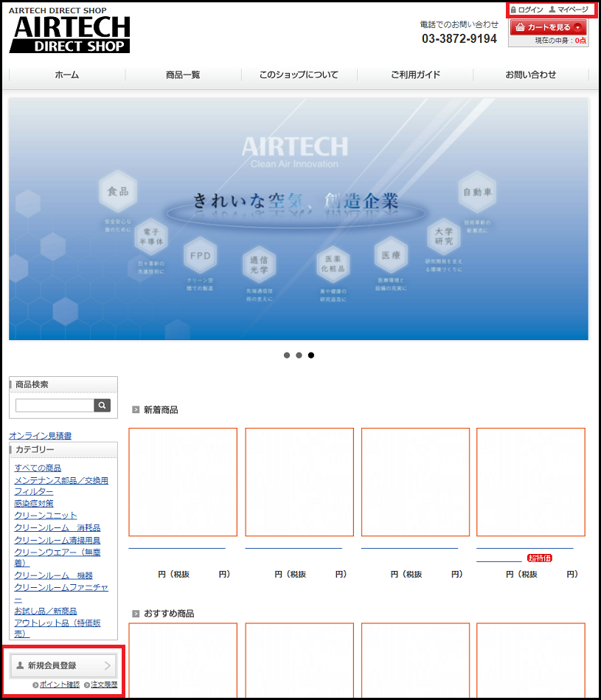
Task: Open the クリーンルーム 機器 category
Action: click(x=54, y=575)
